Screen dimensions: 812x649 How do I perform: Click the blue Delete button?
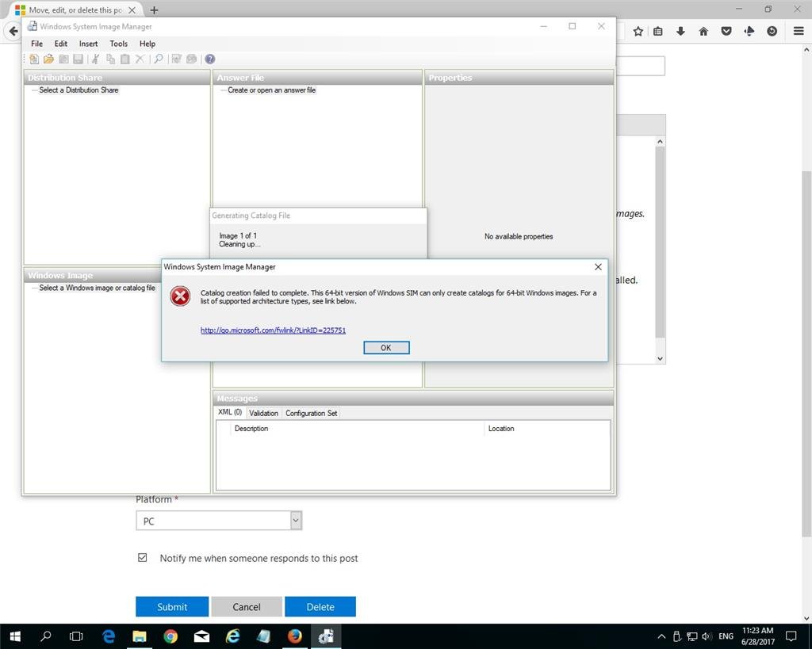coord(320,606)
